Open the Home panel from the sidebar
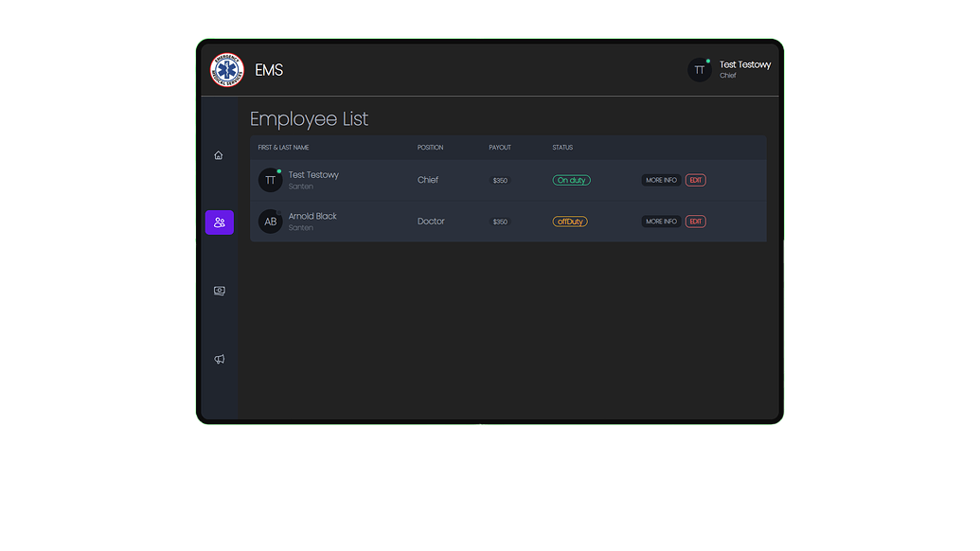The width and height of the screenshot is (980, 551). [x=219, y=154]
